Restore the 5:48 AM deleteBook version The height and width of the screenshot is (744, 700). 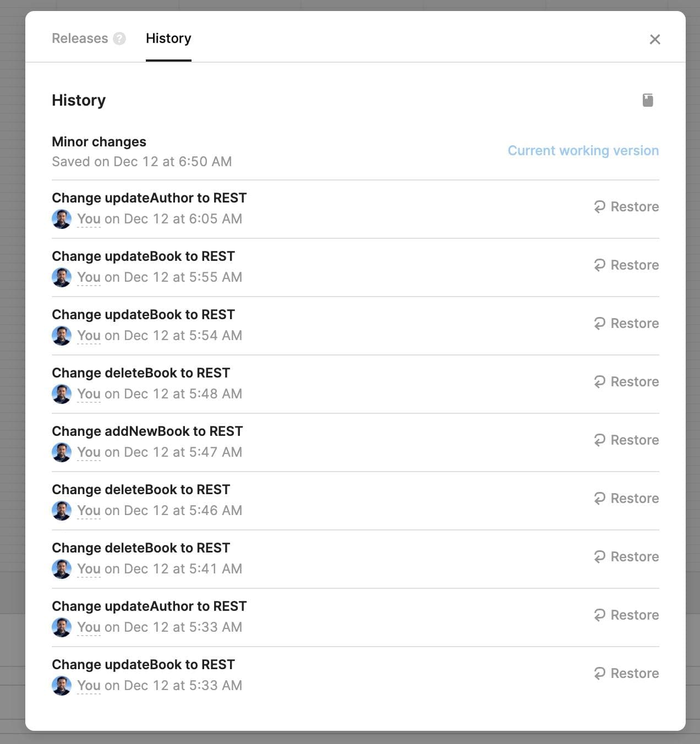pos(626,382)
